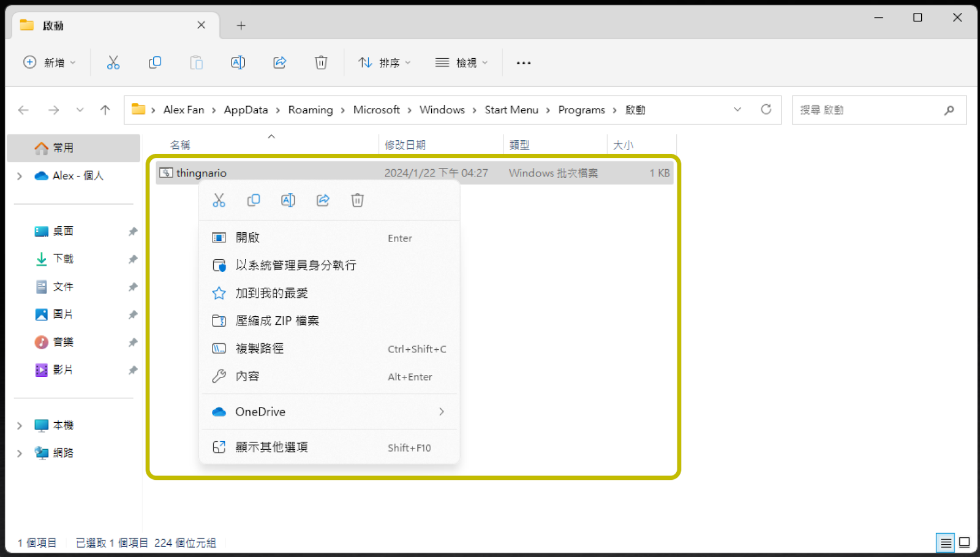Open the see-more ellipsis in the toolbar

pos(523,62)
